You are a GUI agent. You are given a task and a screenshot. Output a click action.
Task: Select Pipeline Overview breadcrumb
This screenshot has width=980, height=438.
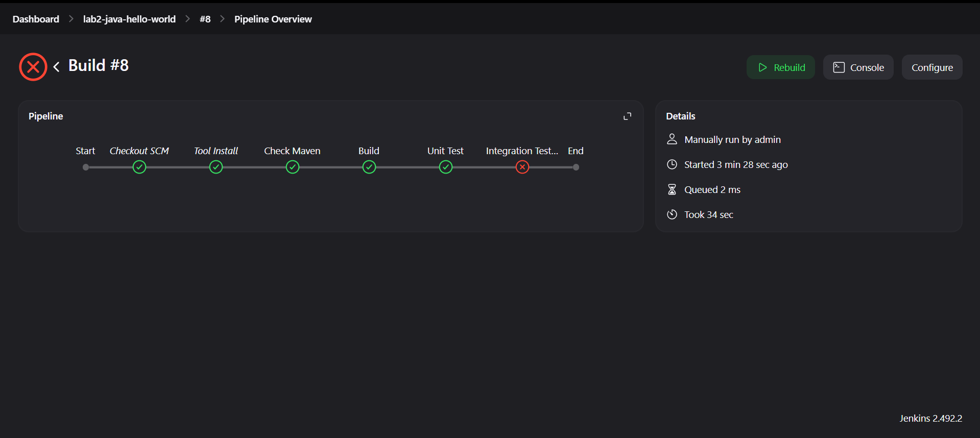pyautogui.click(x=273, y=19)
